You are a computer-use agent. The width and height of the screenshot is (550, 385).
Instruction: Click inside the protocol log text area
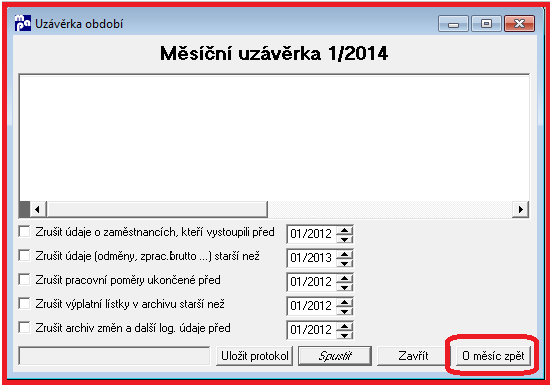[274, 137]
